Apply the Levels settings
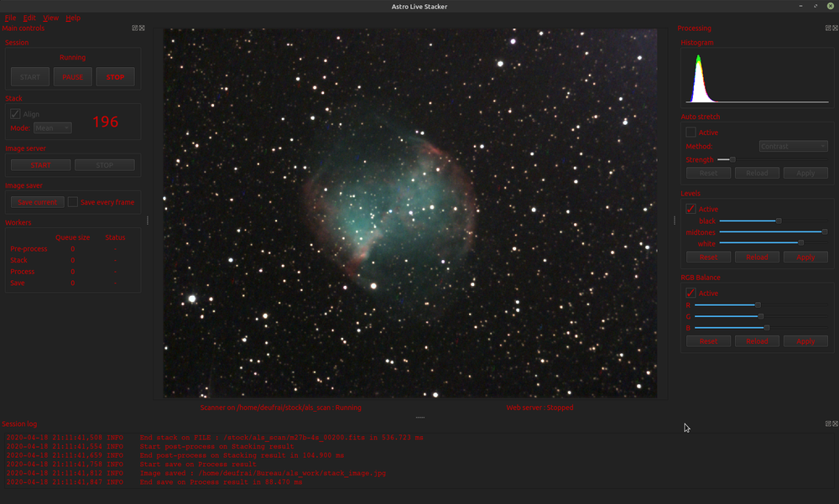The image size is (839, 504). 805,257
